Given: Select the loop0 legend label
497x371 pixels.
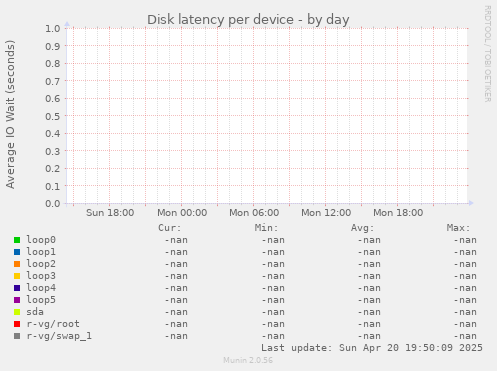Looking at the screenshot, I should (x=41, y=240).
